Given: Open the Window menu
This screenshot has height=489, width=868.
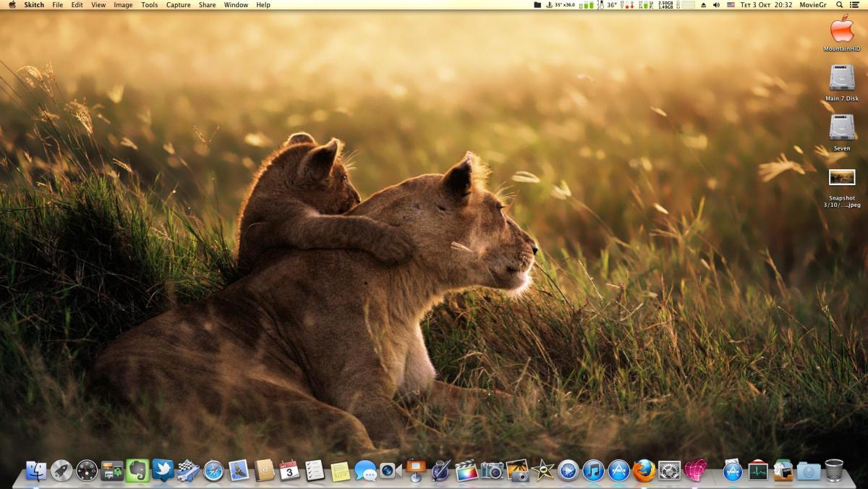Looking at the screenshot, I should pos(237,4).
